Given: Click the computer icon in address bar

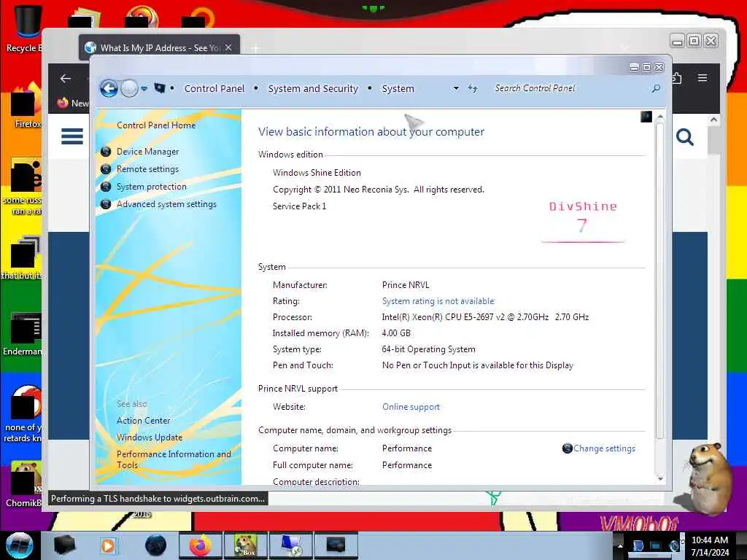Looking at the screenshot, I should (160, 88).
